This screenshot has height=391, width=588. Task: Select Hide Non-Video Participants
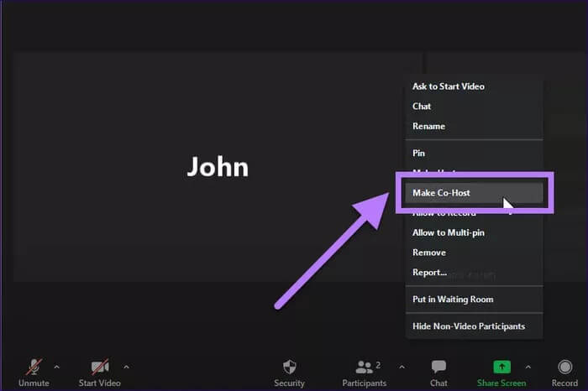(474, 326)
